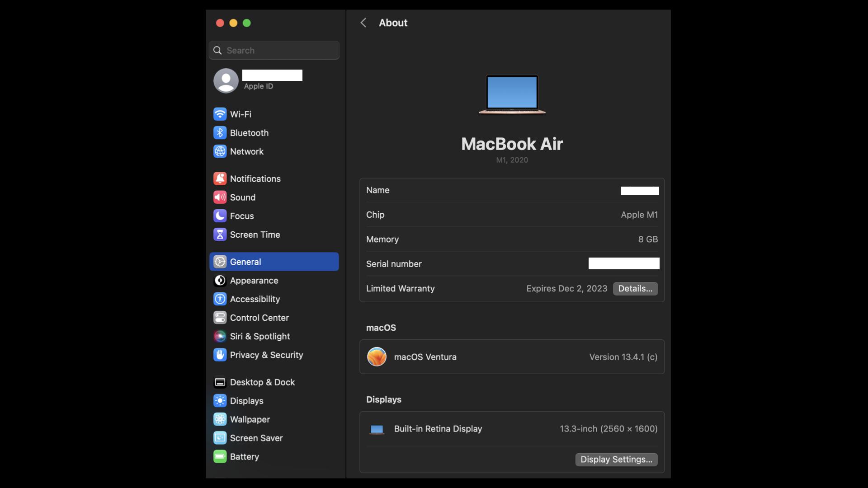Click the Appearance icon

[x=220, y=281]
